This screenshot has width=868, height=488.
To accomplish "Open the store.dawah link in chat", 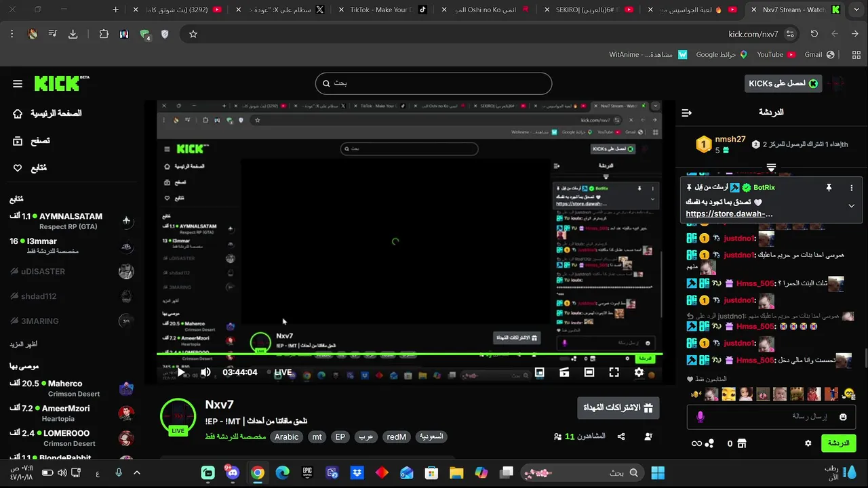I will [729, 213].
